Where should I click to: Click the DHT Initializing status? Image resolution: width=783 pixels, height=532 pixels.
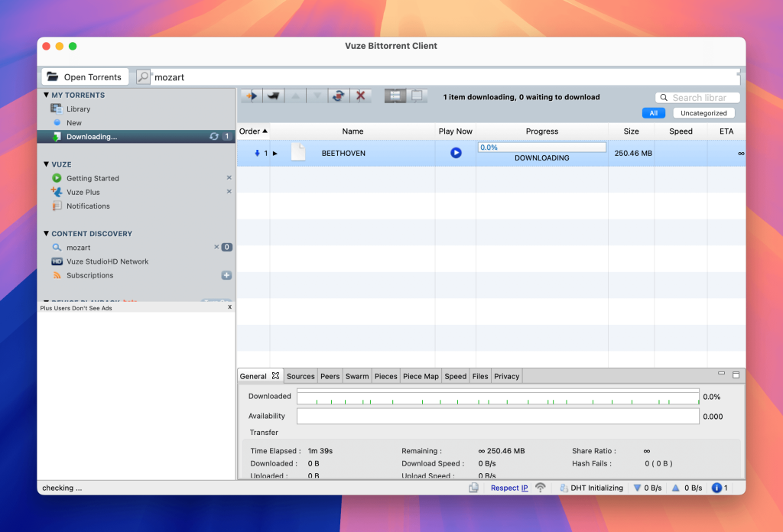pyautogui.click(x=591, y=488)
